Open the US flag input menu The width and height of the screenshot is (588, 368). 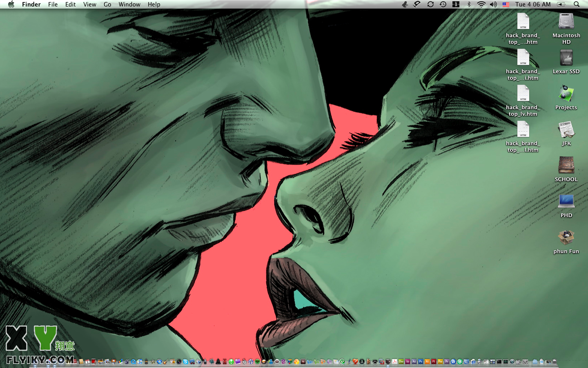[506, 4]
